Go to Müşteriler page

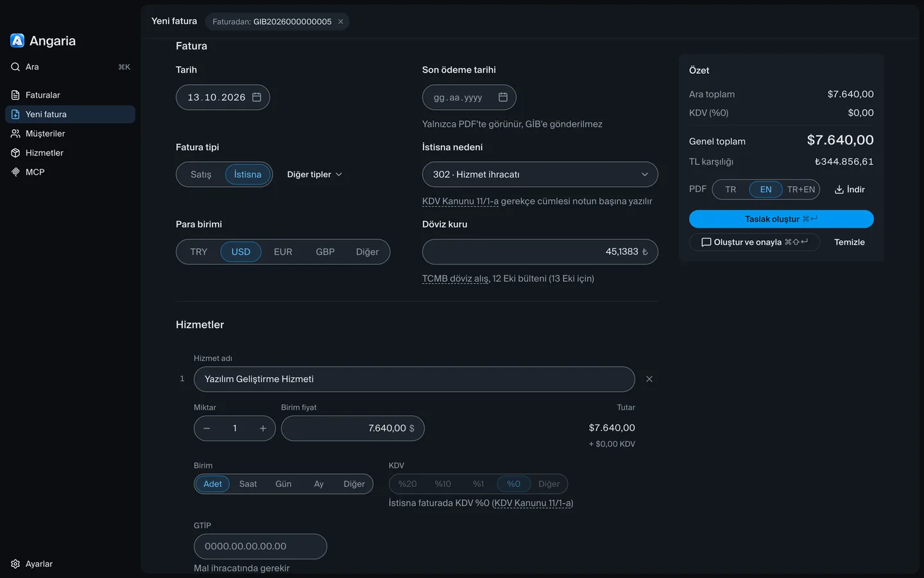coord(70,134)
